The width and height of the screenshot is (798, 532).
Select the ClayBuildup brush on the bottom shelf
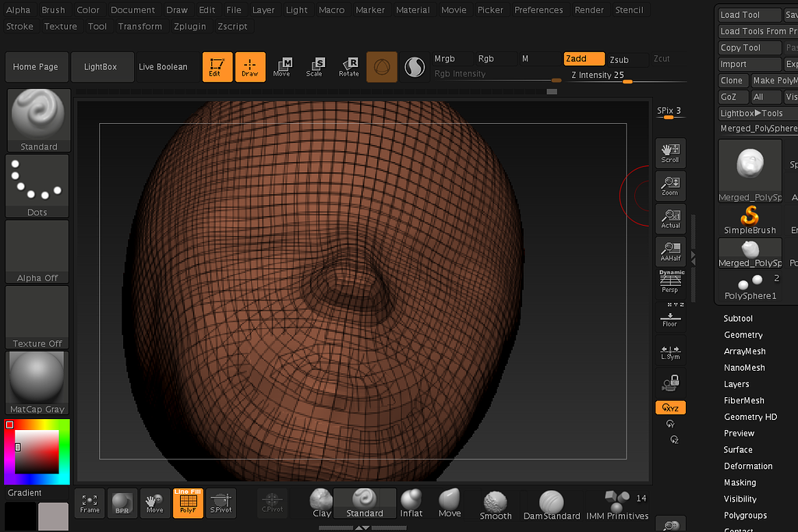(x=320, y=502)
